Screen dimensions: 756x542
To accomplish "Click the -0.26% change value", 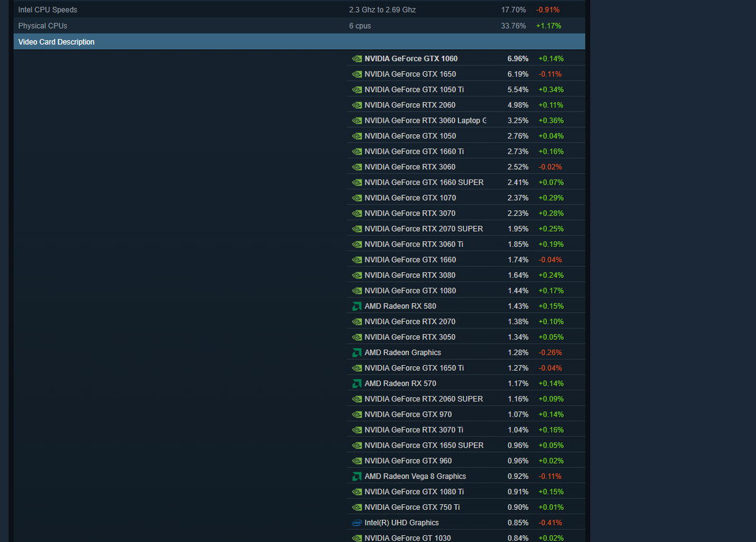I will pyautogui.click(x=550, y=353).
